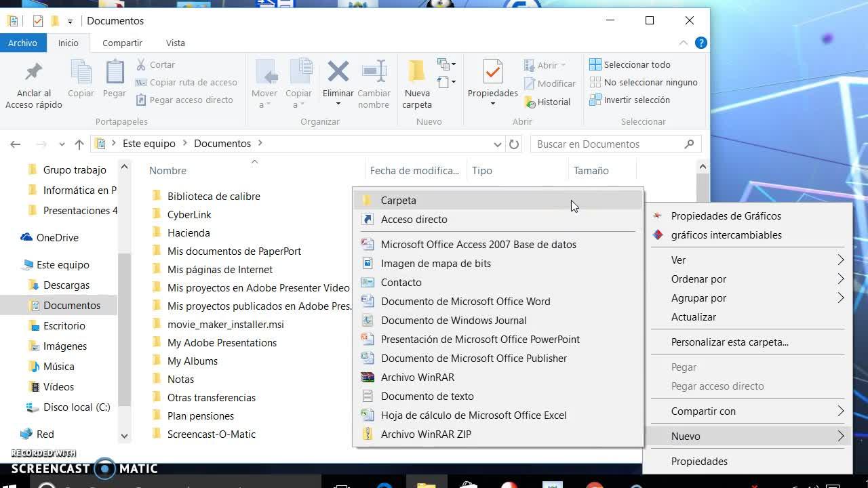Choose Archivo WinRAR entry
The image size is (868, 488).
[x=498, y=377]
